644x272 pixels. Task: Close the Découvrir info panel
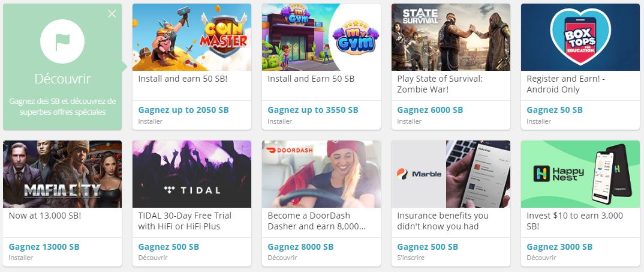click(x=112, y=14)
